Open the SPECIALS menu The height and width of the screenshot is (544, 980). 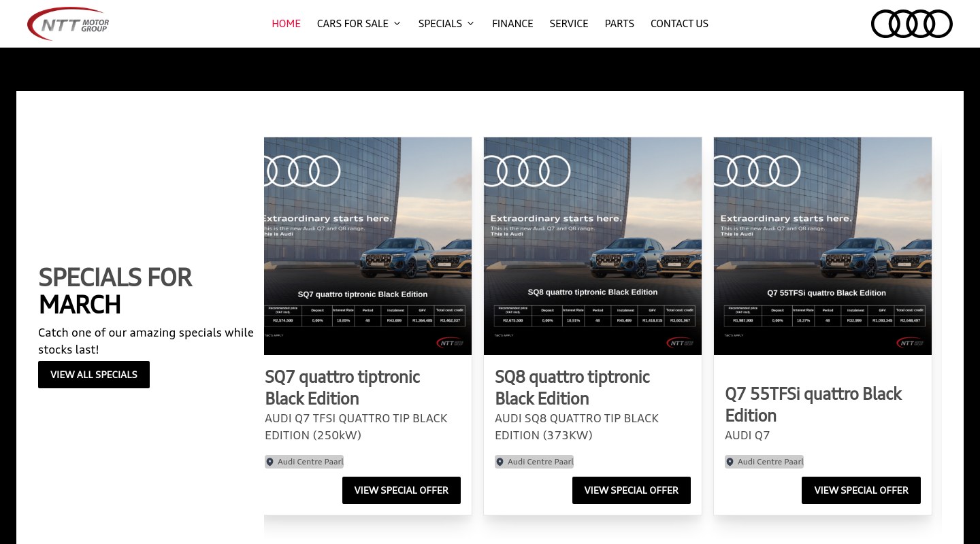[446, 24]
